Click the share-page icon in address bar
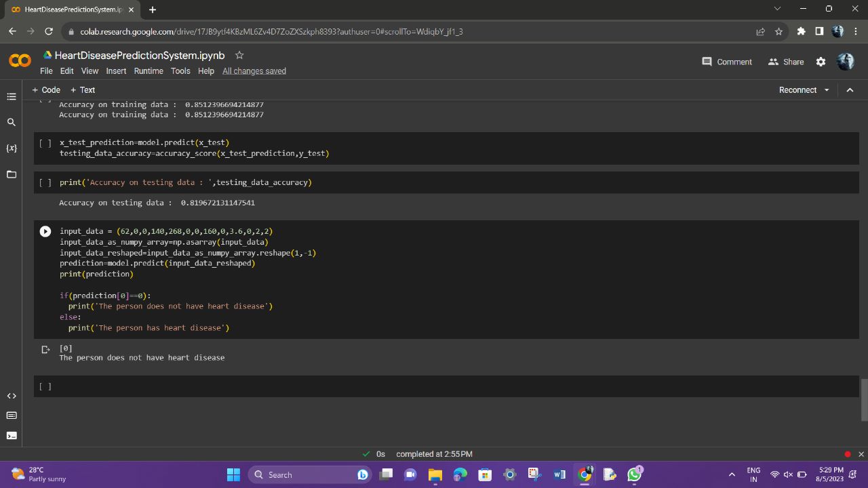This screenshot has height=488, width=868. tap(760, 31)
